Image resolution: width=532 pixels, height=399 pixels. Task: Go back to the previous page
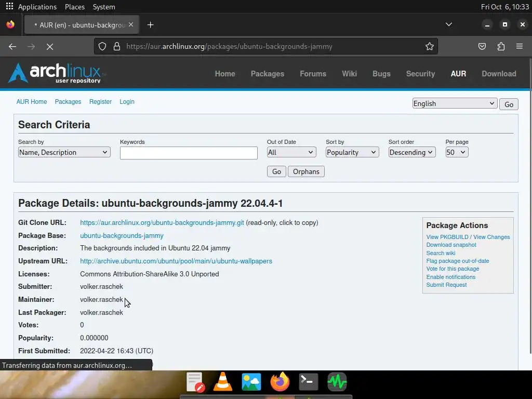12,46
